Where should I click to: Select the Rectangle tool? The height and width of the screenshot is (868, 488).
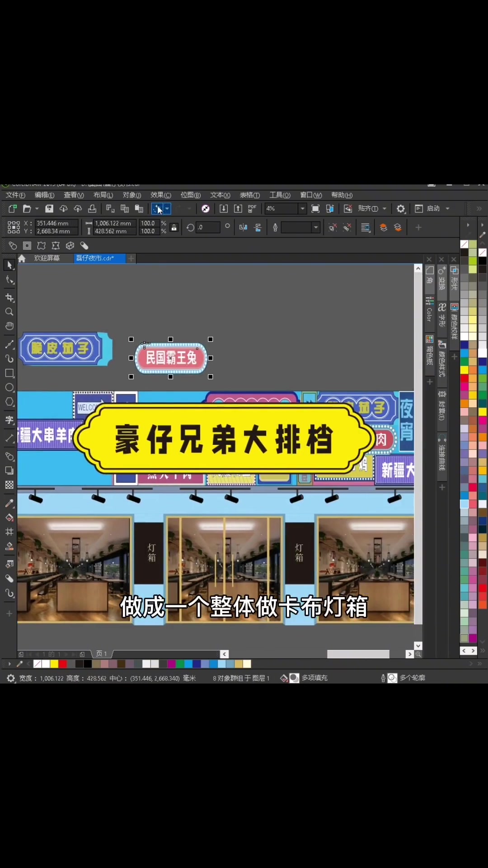(9, 373)
